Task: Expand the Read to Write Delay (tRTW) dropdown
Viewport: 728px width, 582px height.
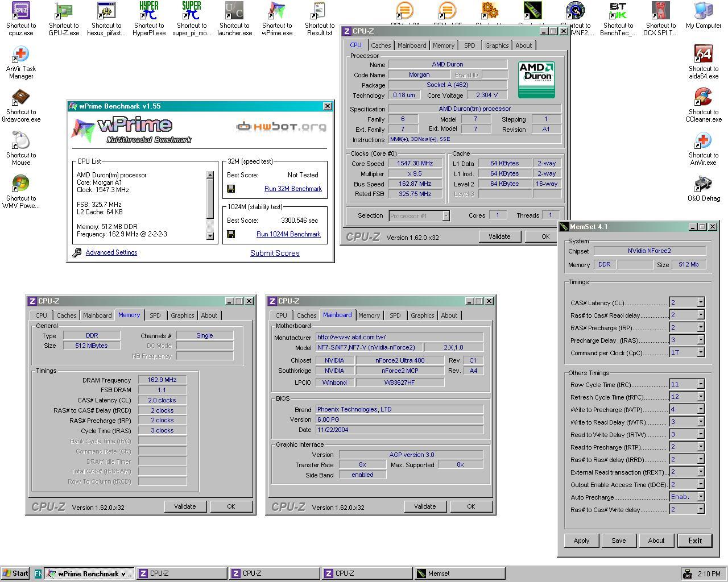Action: 701,434
